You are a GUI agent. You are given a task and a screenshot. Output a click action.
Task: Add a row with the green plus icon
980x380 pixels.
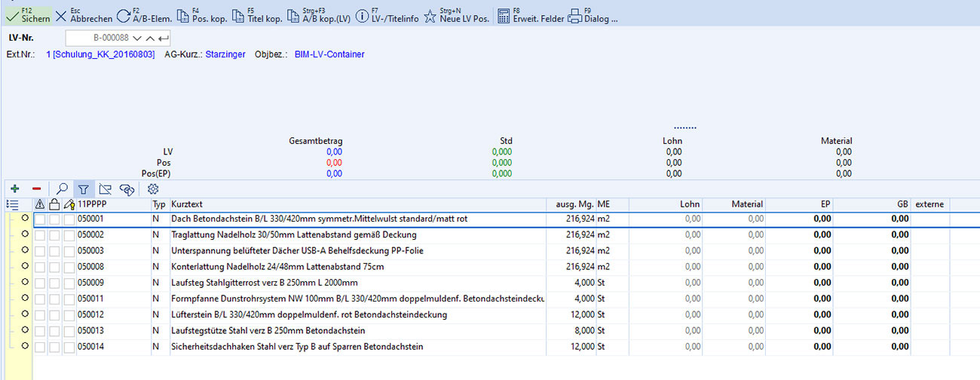pyautogui.click(x=15, y=189)
